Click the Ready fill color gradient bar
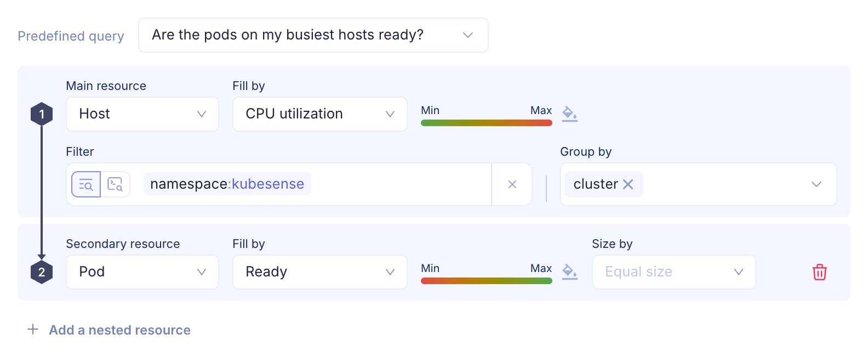Screen dimensions: 868x362 (486, 281)
